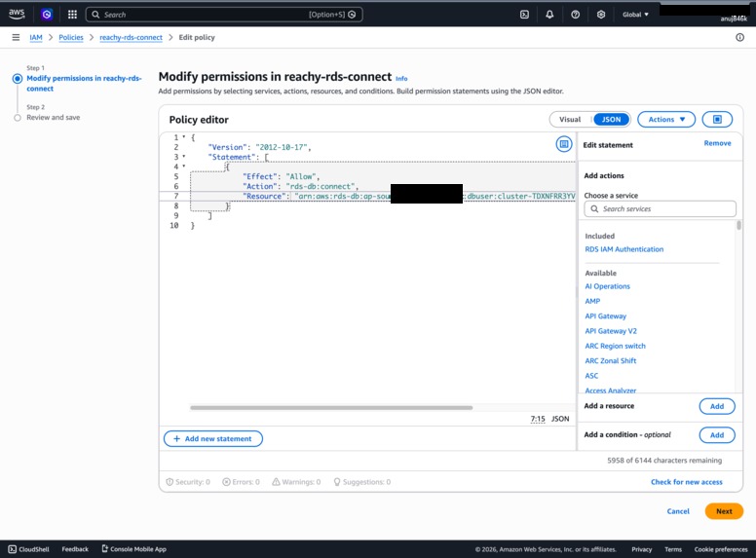Click the Suggestions lightbulb indicator
756x558 pixels.
click(362, 482)
